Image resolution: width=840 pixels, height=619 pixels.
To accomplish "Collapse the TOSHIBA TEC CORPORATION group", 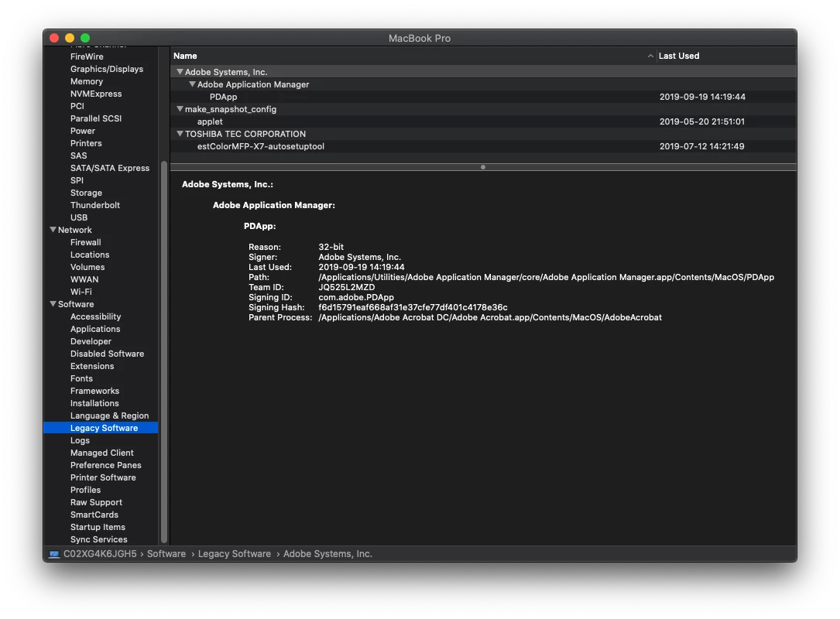I will (180, 134).
